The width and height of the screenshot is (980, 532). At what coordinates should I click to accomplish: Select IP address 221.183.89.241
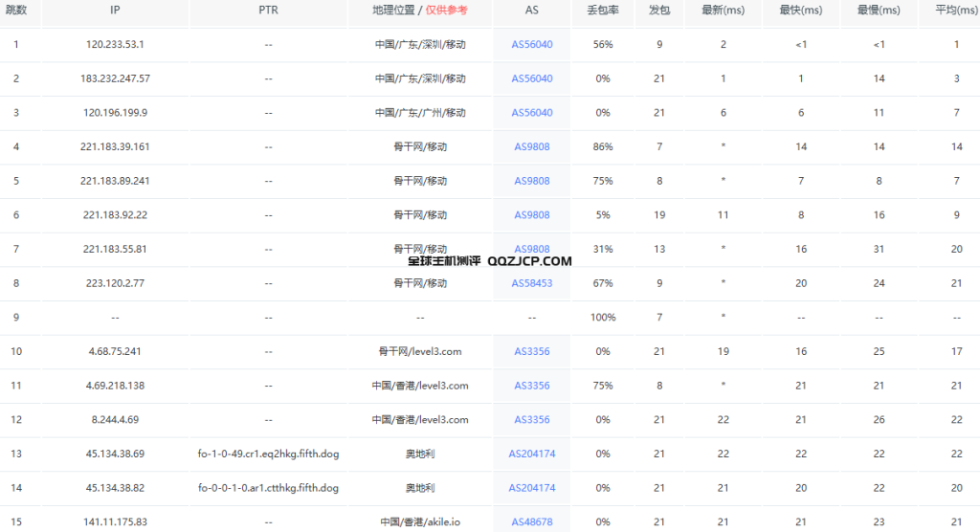point(115,181)
